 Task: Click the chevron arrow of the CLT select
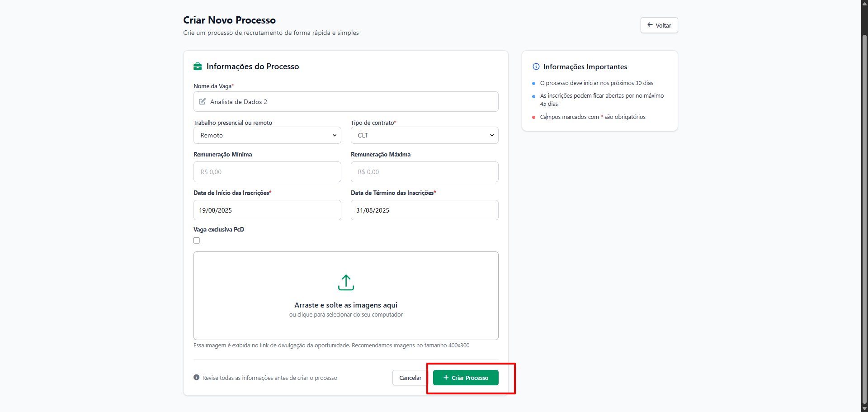492,135
